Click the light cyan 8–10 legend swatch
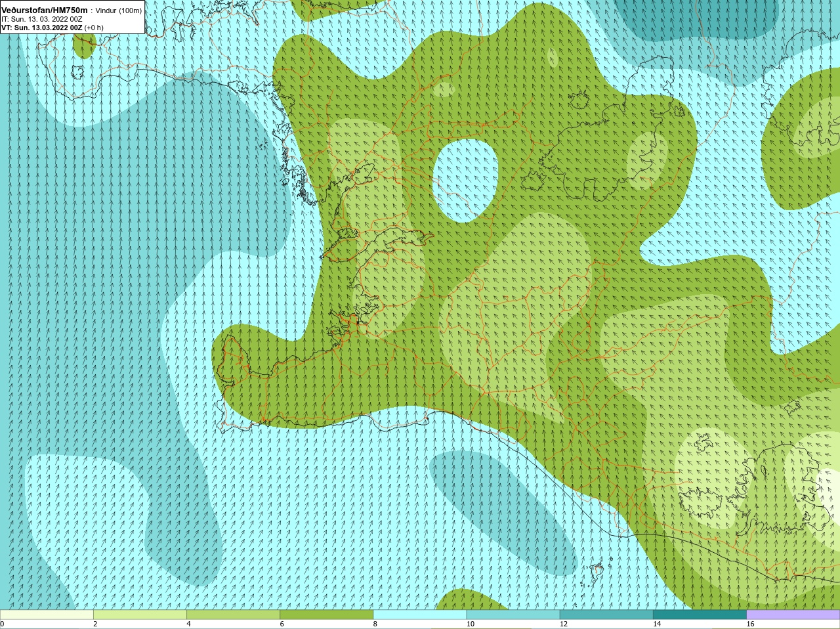This screenshot has width=840, height=629. [x=420, y=615]
